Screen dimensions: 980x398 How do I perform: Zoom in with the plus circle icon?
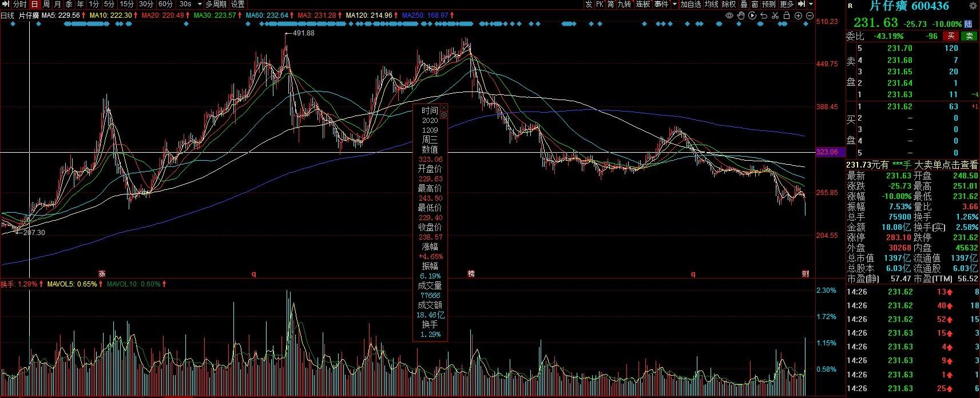click(x=799, y=15)
